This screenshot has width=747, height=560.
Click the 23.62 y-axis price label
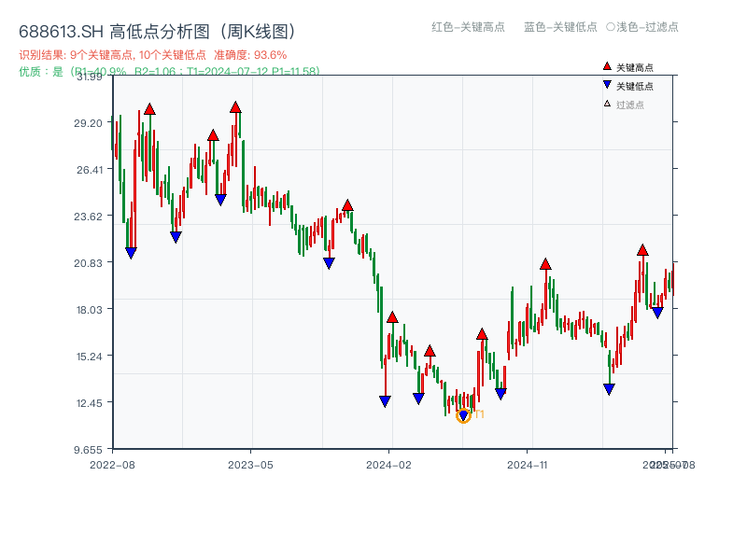pyautogui.click(x=88, y=217)
